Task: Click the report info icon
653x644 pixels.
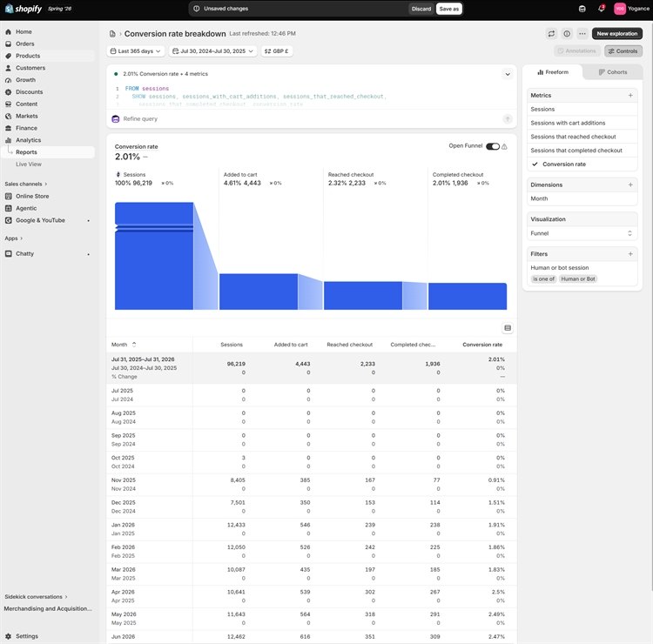Action: (567, 34)
